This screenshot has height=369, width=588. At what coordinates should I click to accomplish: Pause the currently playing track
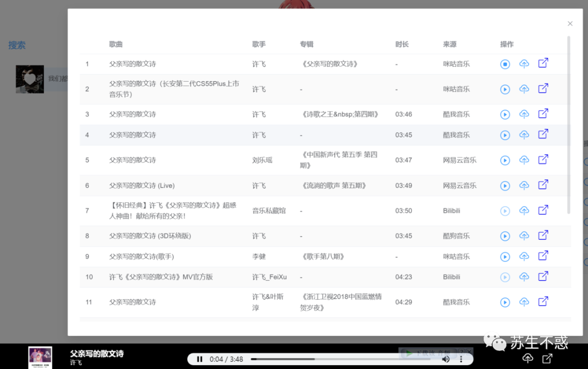200,359
